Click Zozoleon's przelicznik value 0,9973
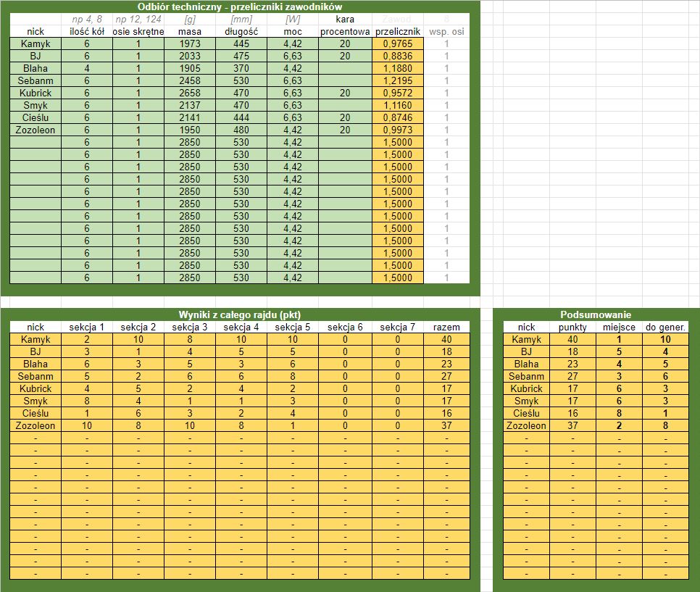Image resolution: width=700 pixels, height=592 pixels. (397, 130)
